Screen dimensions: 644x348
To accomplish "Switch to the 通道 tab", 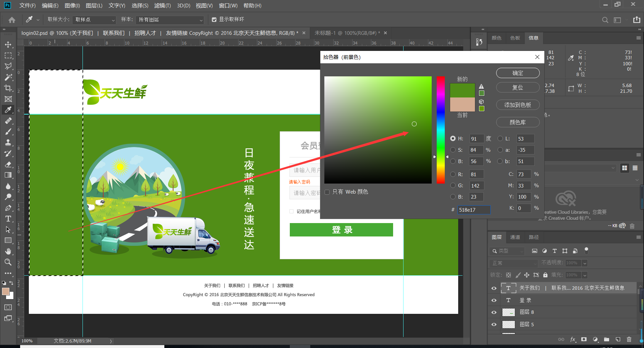I will pos(515,237).
